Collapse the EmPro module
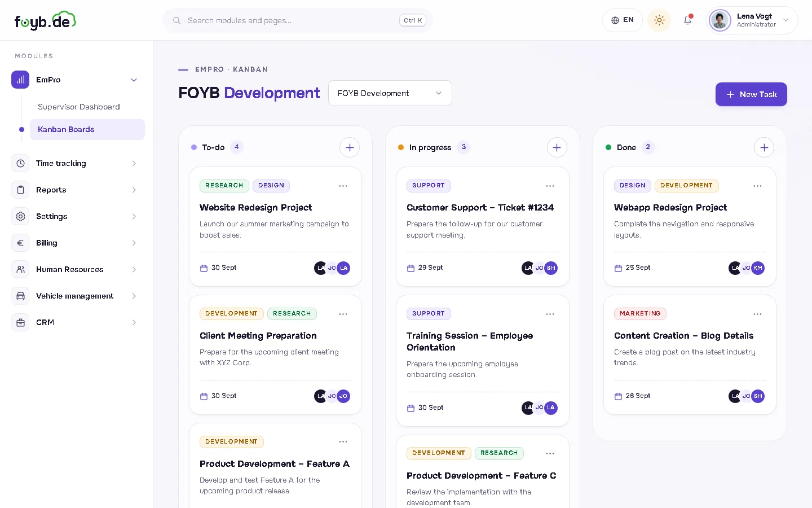The height and width of the screenshot is (508, 812). click(134, 80)
